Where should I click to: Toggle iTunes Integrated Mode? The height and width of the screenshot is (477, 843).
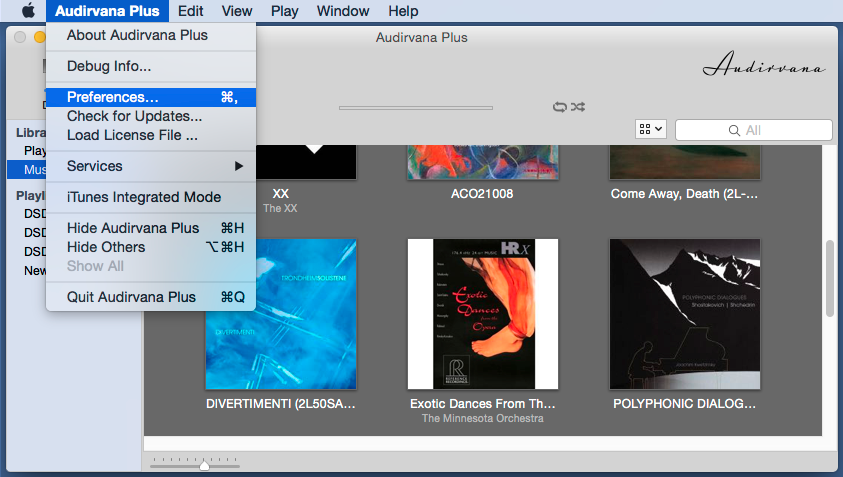point(151,197)
